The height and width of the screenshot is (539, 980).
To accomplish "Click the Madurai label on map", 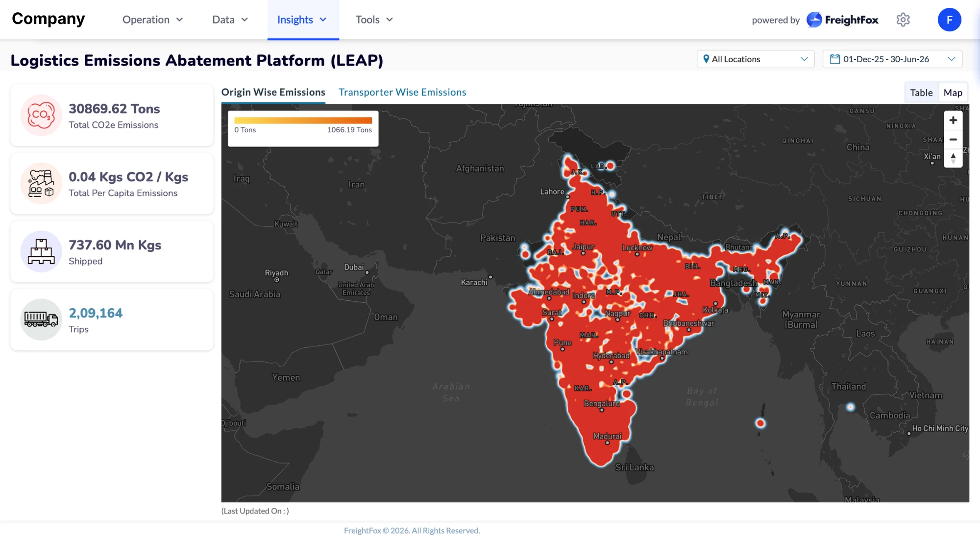I will click(607, 436).
